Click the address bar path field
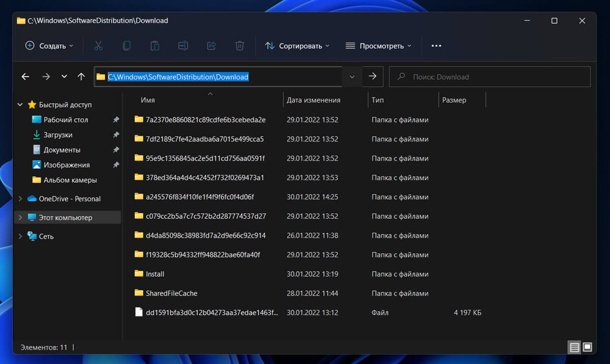 click(219, 77)
